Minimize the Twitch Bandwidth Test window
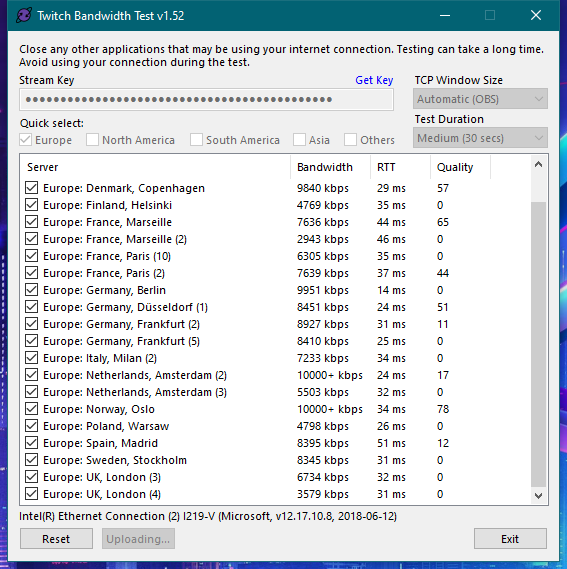 click(445, 15)
